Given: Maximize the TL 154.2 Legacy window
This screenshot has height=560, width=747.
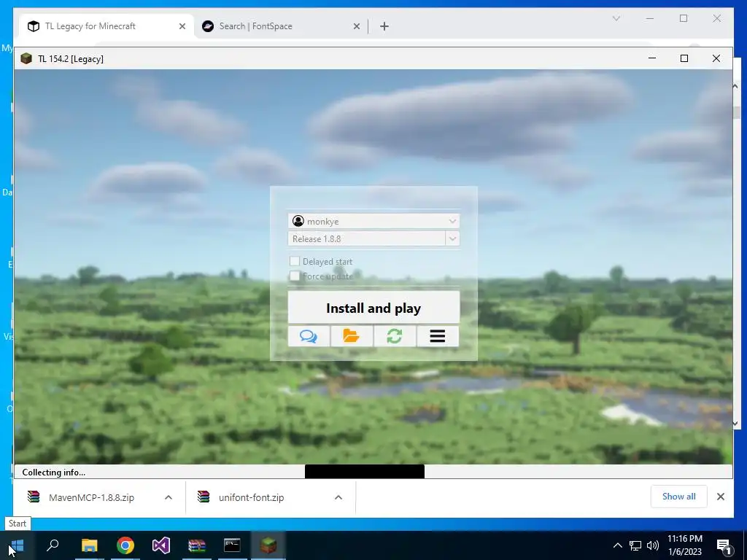Looking at the screenshot, I should pyautogui.click(x=684, y=58).
